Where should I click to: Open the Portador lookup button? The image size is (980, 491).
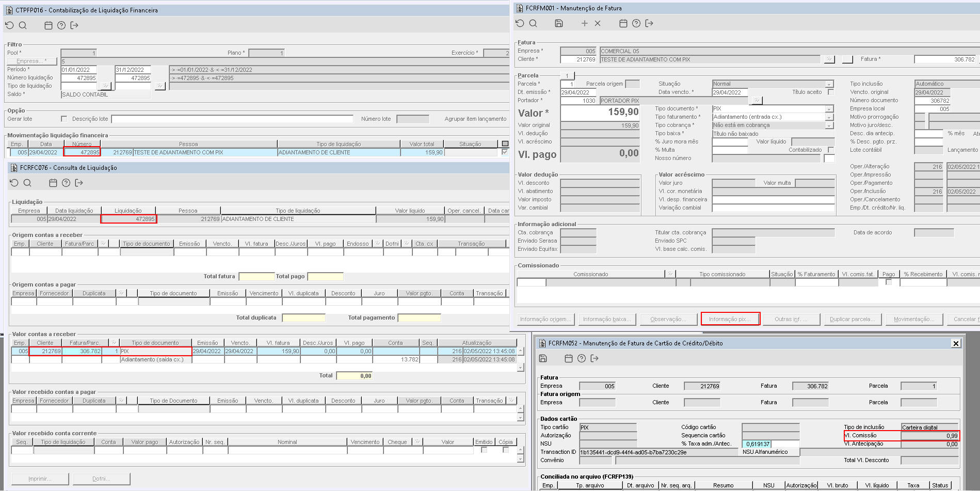click(757, 100)
